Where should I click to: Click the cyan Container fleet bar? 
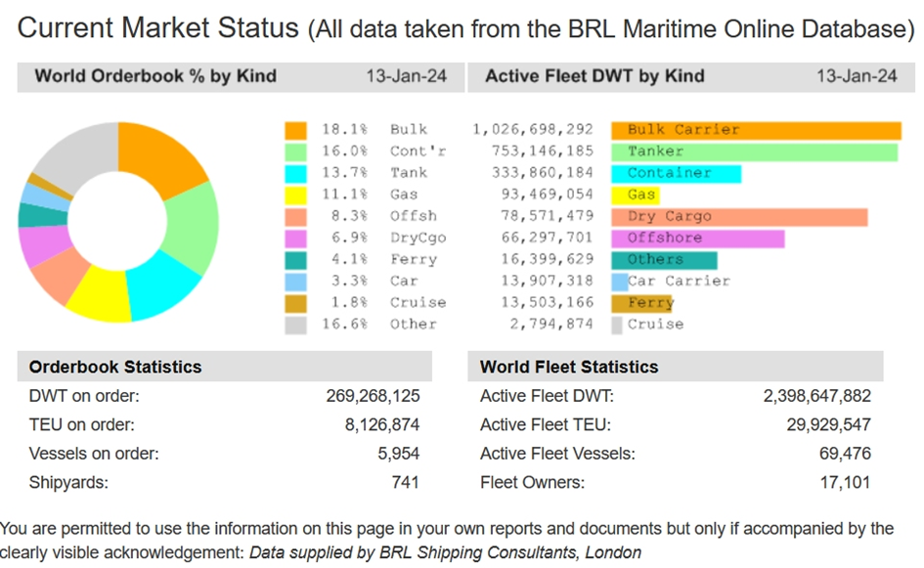click(676, 173)
